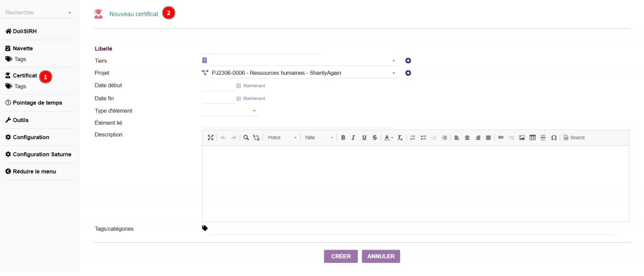
Task: Open Tags under Certificat
Action: click(16, 86)
